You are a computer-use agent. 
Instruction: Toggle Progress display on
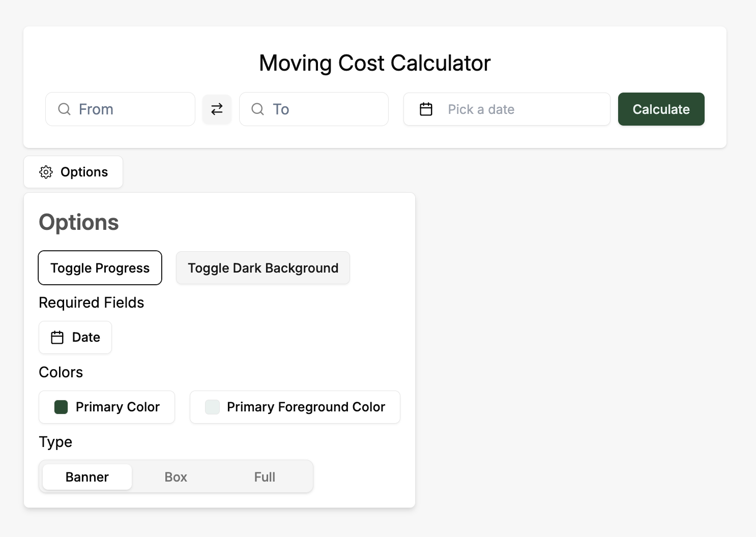tap(100, 267)
